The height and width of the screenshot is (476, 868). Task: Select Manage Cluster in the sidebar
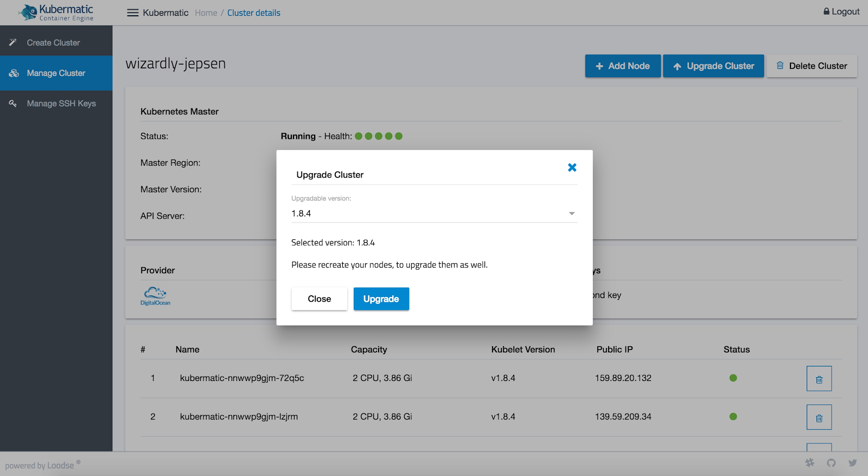click(x=56, y=73)
